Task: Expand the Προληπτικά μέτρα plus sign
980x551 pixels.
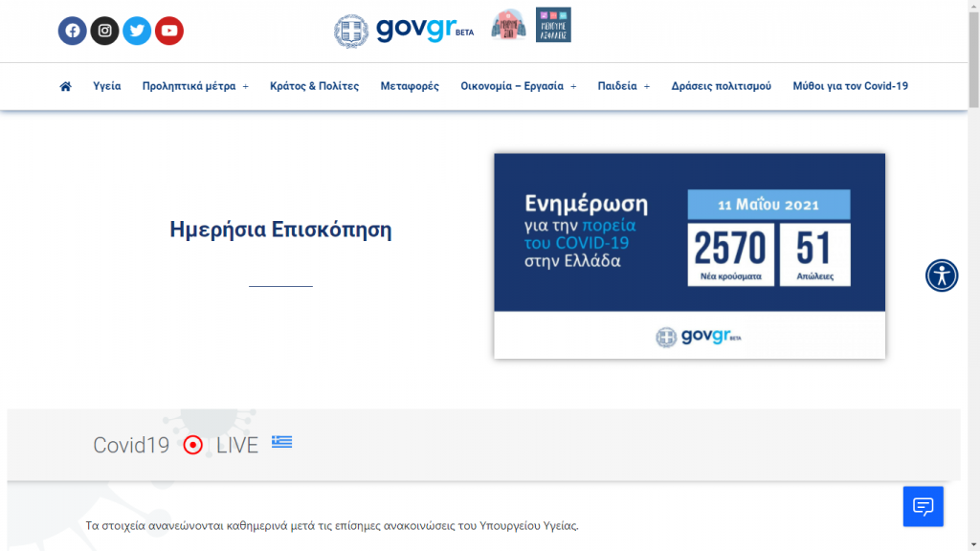Action: pyautogui.click(x=246, y=87)
